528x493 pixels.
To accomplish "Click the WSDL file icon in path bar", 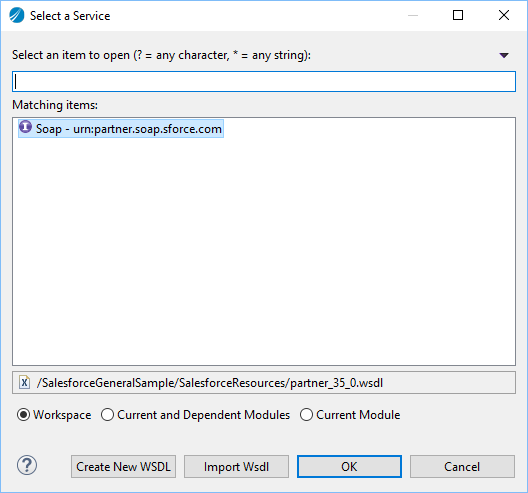I will click(24, 383).
